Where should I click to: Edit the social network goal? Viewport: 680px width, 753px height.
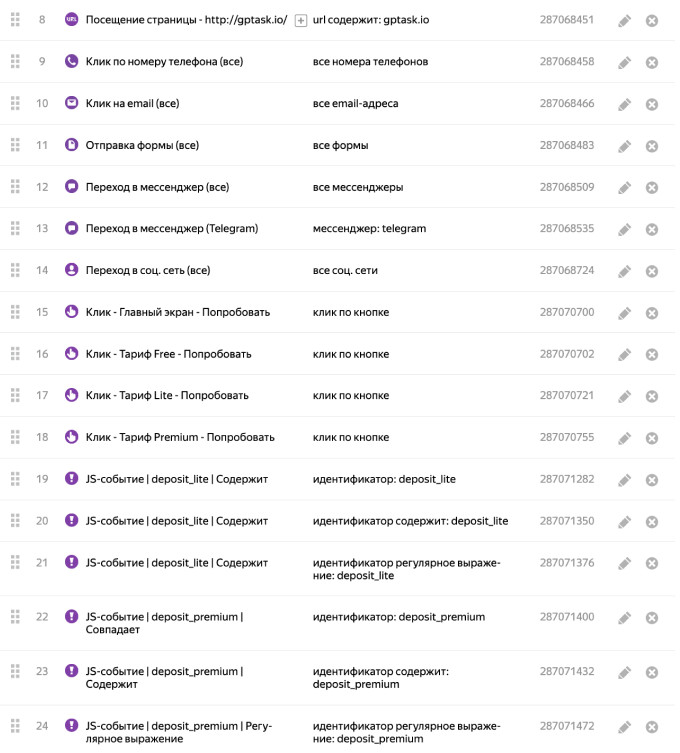[625, 271]
